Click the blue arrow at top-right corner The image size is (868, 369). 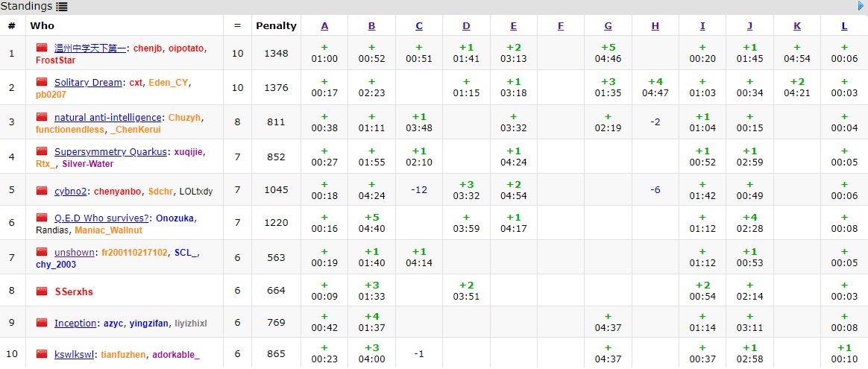pyautogui.click(x=861, y=6)
